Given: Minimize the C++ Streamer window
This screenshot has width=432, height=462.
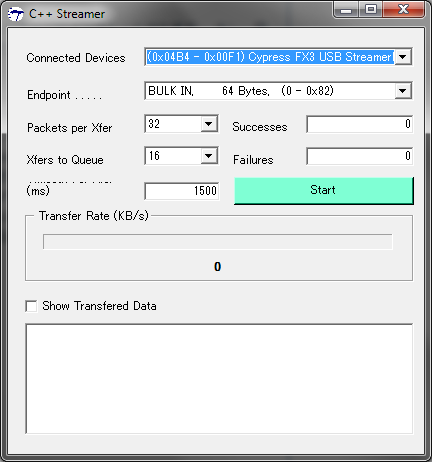Looking at the screenshot, I should [x=346, y=9].
